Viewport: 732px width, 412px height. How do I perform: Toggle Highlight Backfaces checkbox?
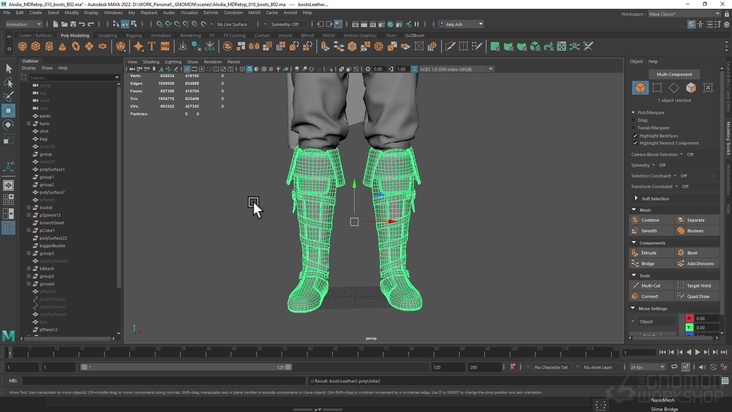click(x=635, y=136)
